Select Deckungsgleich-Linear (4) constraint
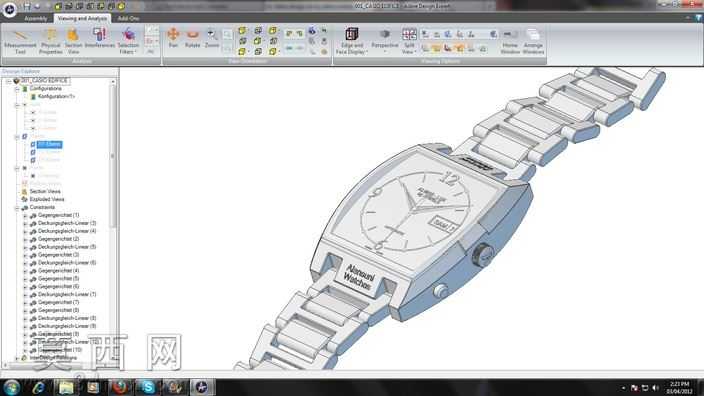The image size is (704, 396). pos(67,231)
